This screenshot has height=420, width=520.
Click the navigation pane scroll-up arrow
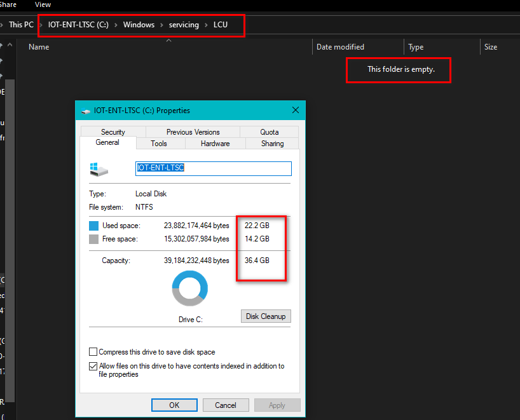coord(10,44)
